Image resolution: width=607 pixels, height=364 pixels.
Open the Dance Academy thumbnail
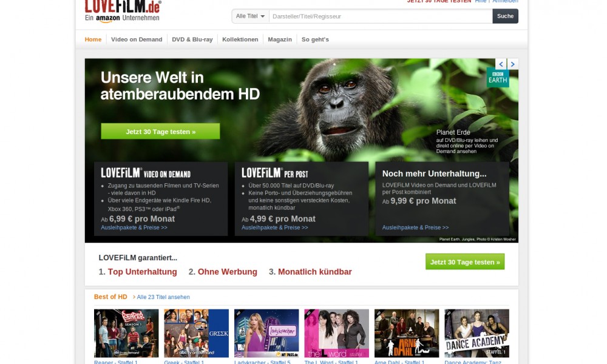[476, 333]
